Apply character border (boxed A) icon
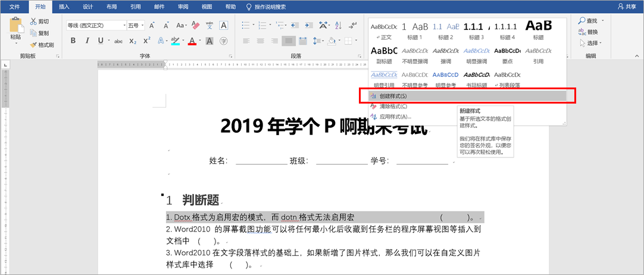The image size is (644, 275). (x=223, y=26)
